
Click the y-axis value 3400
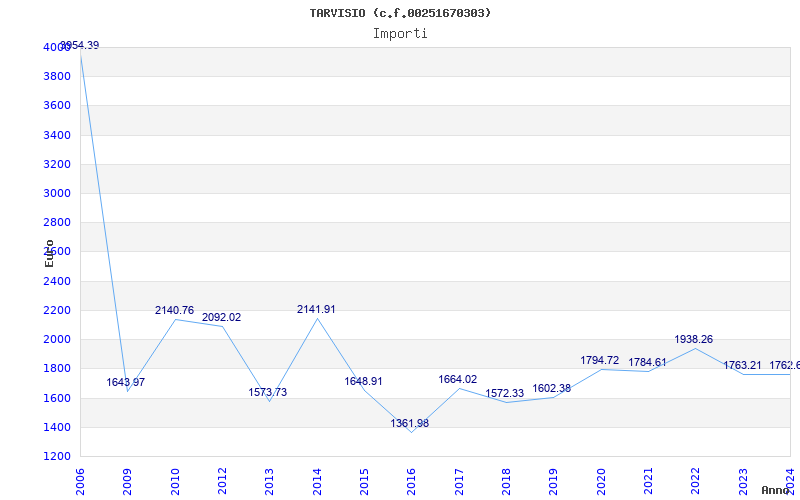pos(57,135)
